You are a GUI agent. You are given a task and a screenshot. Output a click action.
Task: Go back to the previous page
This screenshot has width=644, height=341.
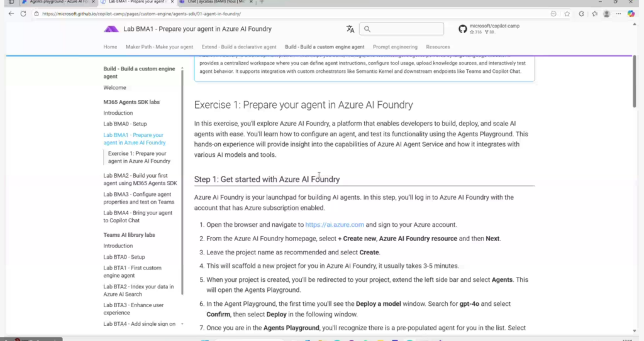[11, 14]
